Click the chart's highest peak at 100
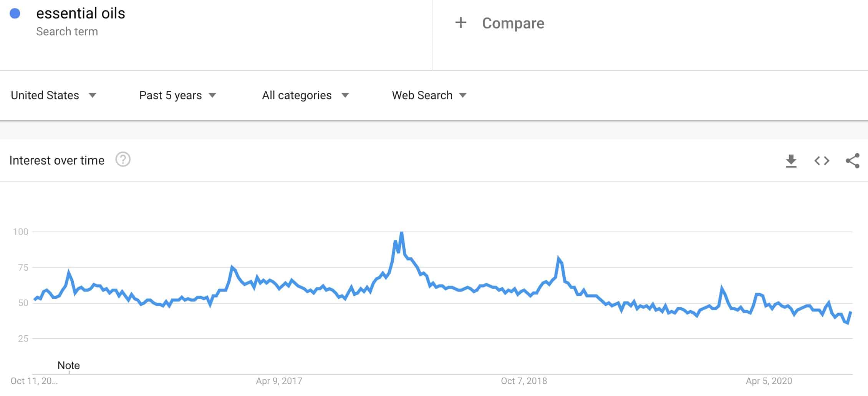This screenshot has height=396, width=868. [401, 232]
